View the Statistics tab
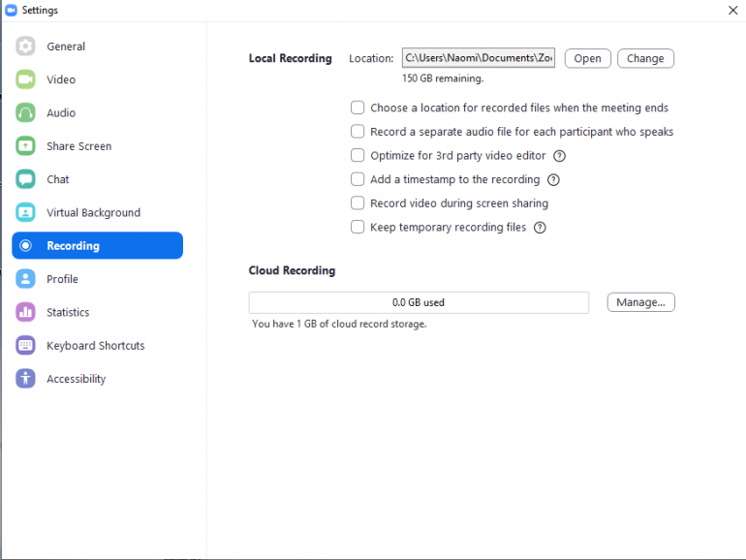The image size is (746, 560). [97, 312]
